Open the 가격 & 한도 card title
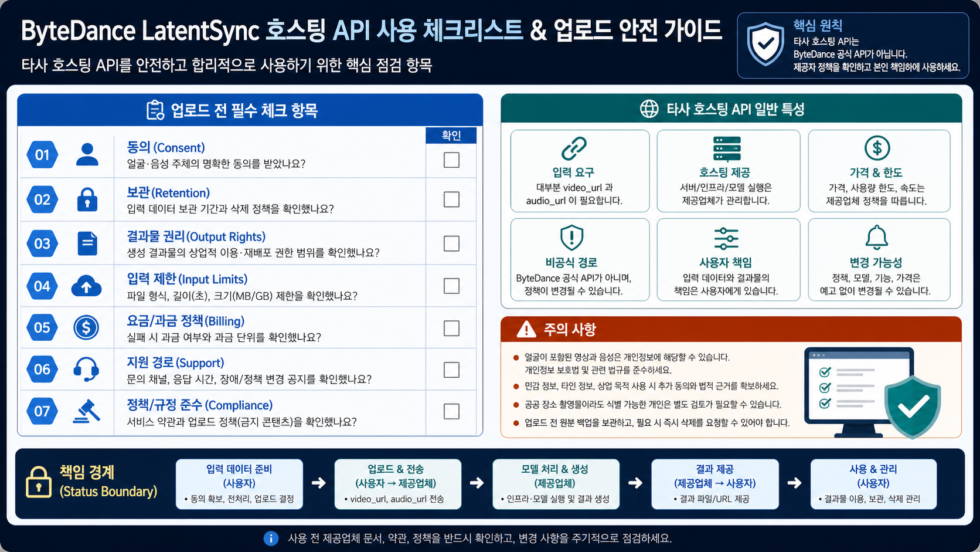 coord(876,172)
